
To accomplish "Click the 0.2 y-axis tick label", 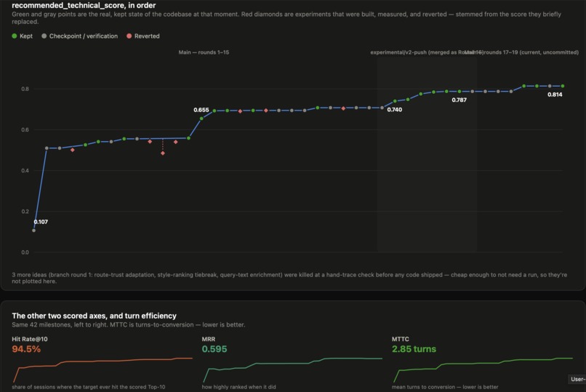I will click(x=25, y=212).
